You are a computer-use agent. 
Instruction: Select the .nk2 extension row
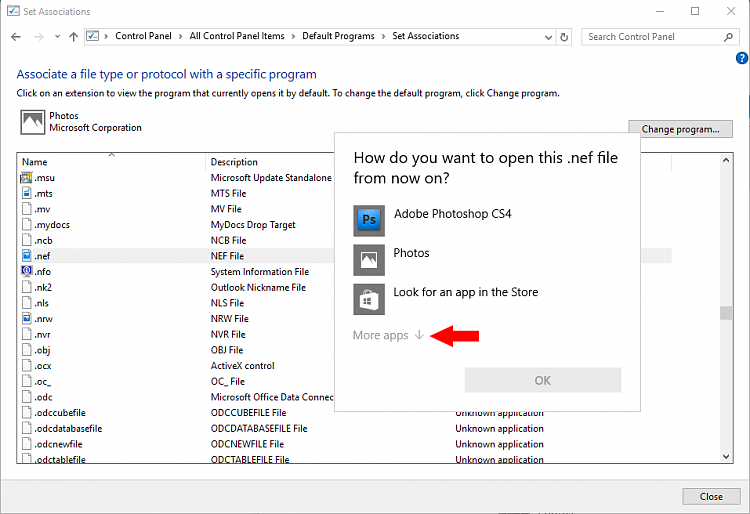[x=176, y=287]
